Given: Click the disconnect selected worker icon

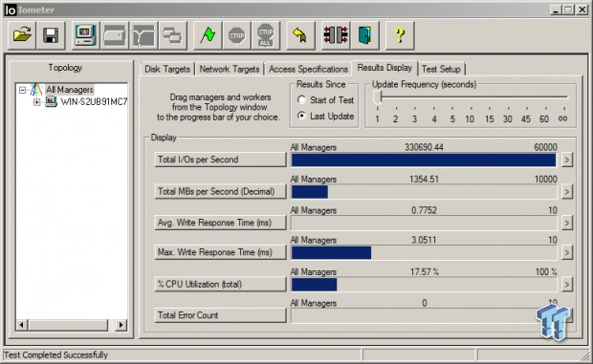Looking at the screenshot, I should pos(336,35).
